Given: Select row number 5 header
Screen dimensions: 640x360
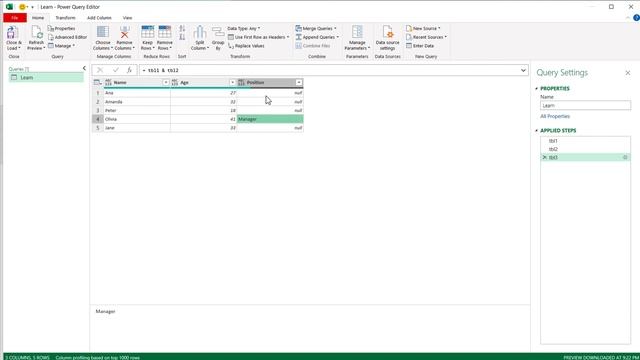Looking at the screenshot, I should click(x=98, y=128).
